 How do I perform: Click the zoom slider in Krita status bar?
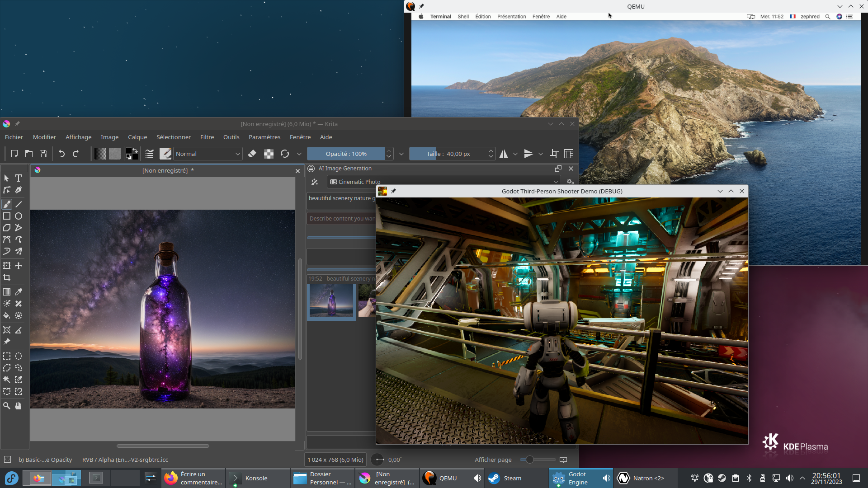[x=538, y=460]
